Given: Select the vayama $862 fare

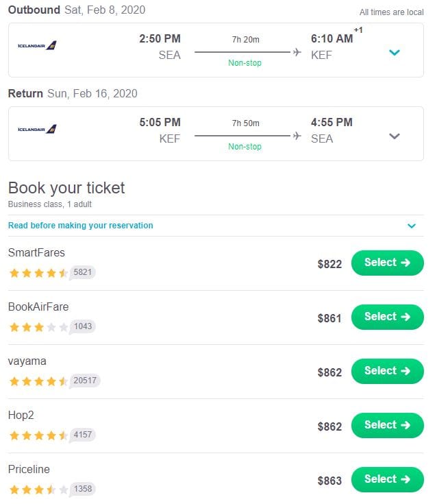Looking at the screenshot, I should (387, 371).
